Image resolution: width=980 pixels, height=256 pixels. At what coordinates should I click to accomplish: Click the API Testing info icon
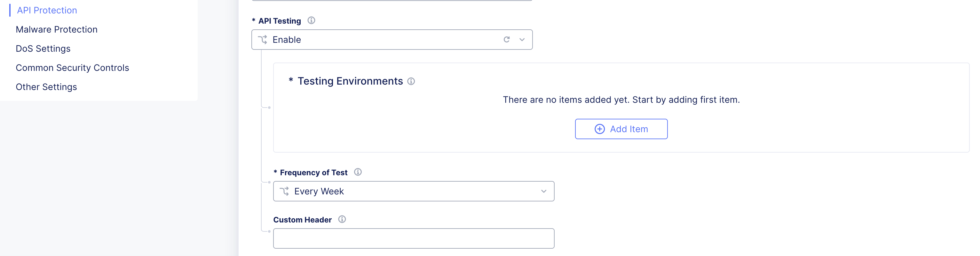tap(311, 20)
